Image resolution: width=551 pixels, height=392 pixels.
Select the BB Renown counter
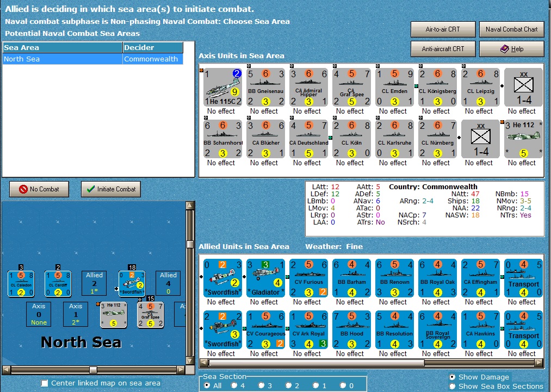[394, 278]
